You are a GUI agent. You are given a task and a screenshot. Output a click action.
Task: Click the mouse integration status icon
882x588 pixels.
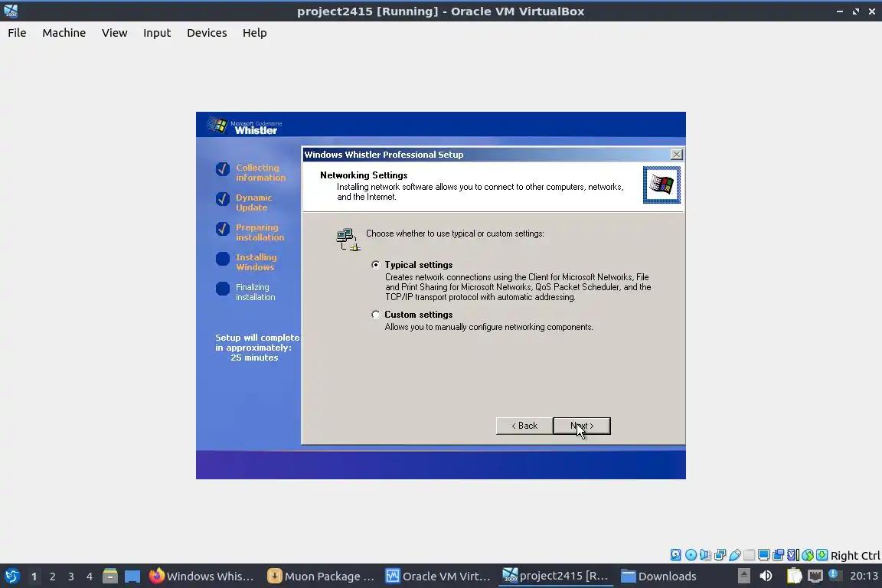(808, 555)
